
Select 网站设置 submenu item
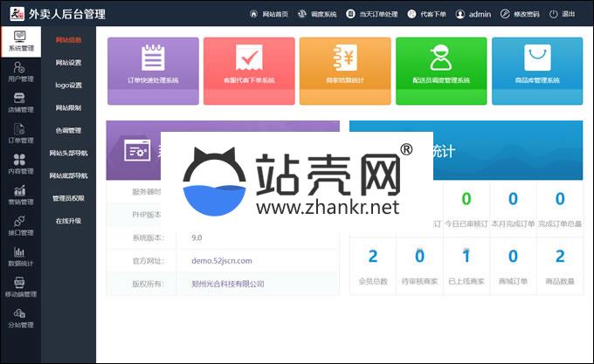point(68,63)
